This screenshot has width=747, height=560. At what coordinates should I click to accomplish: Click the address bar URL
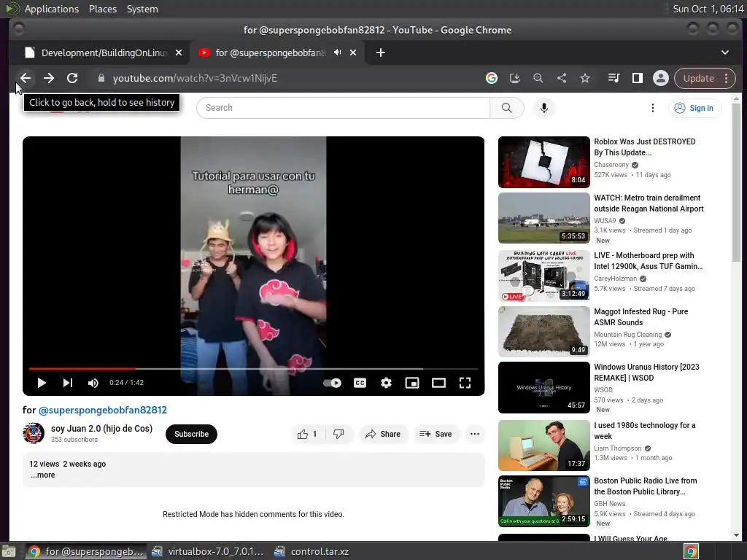pyautogui.click(x=195, y=78)
